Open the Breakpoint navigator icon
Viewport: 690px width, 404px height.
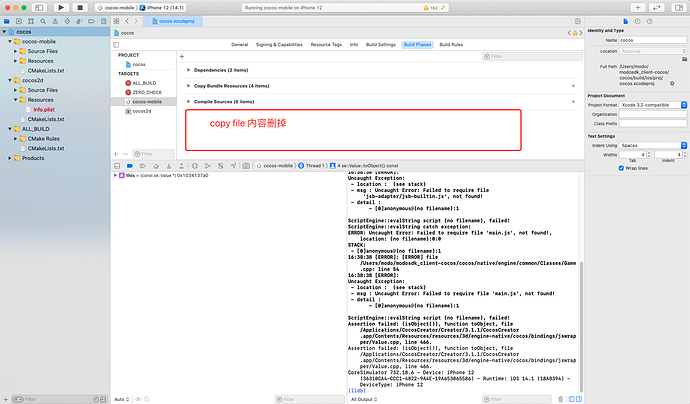[92, 21]
